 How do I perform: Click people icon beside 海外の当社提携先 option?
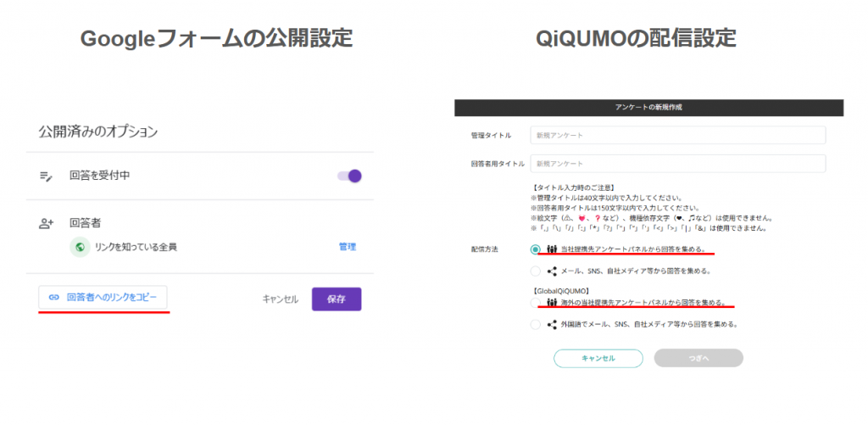coord(551,303)
